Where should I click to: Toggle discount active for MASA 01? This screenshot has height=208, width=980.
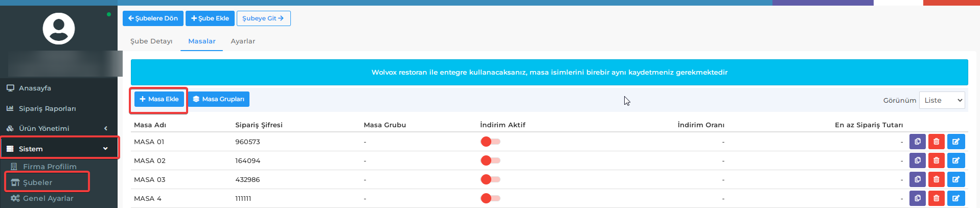pyautogui.click(x=490, y=142)
